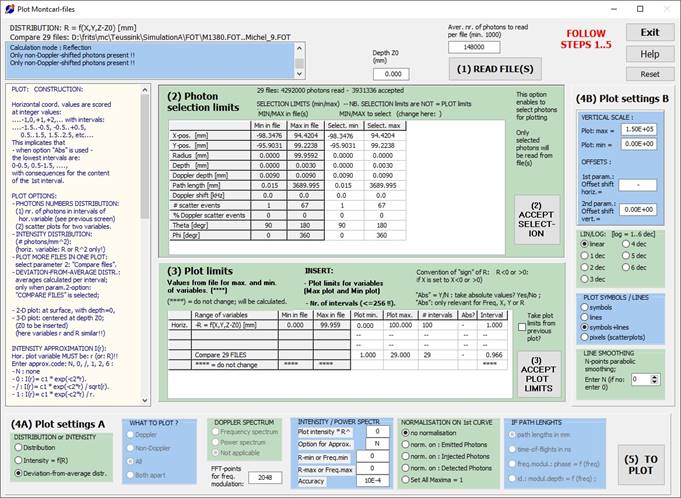Screen dimensions: 681x498
Task: Click the Reset button
Action: [650, 74]
